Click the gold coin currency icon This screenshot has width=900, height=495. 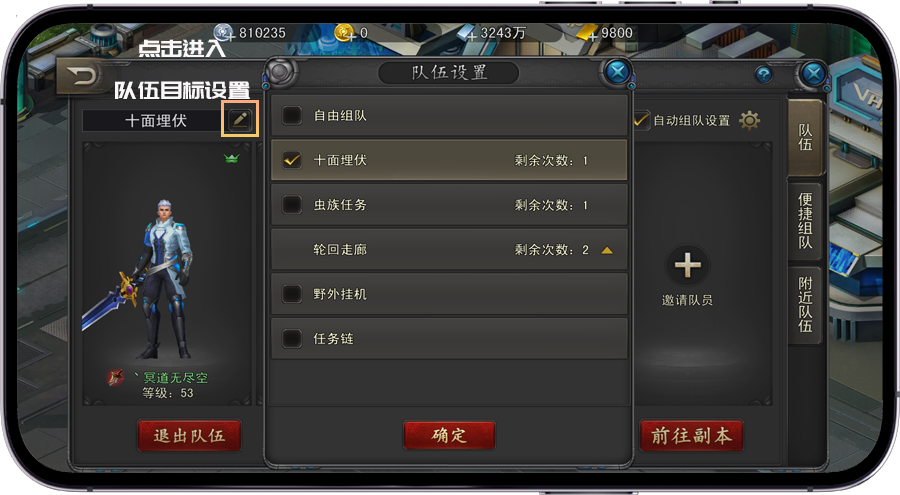(344, 33)
